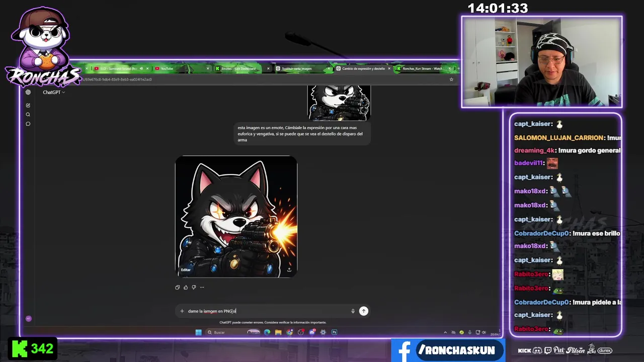Open the profile avatar at sidebar bottom
644x362 pixels.
(28, 318)
